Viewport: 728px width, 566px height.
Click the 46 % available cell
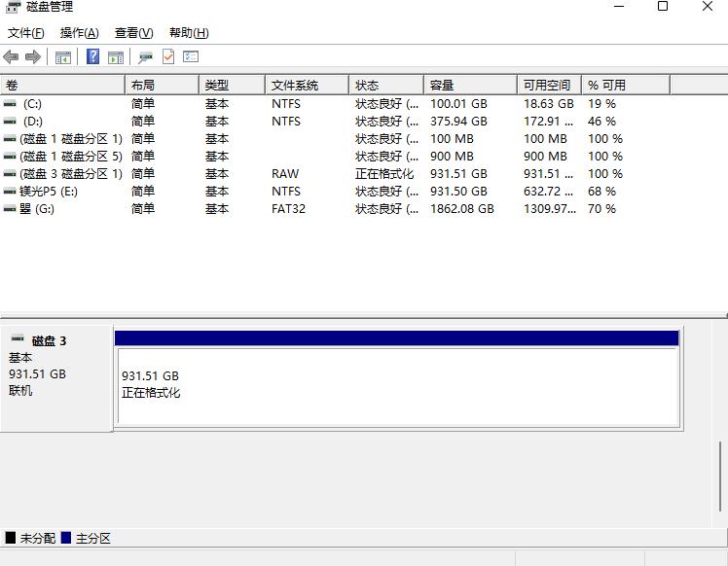[x=601, y=122]
